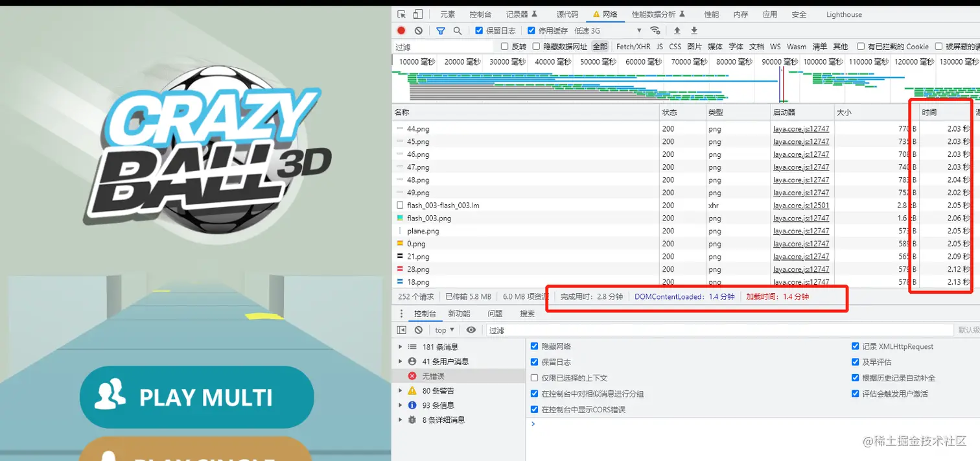Expand the 8 条详细消息 group
The height and width of the screenshot is (461, 980).
click(x=401, y=420)
